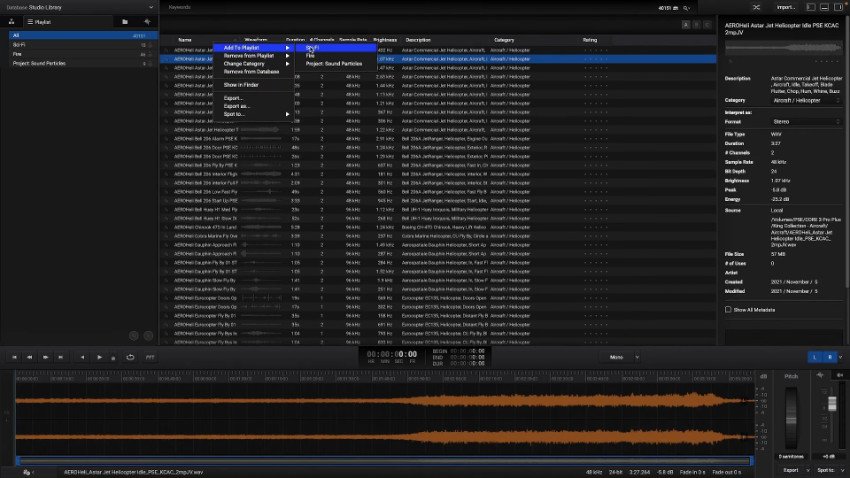
Task: Click the reverse play arrow icon
Action: click(82, 357)
